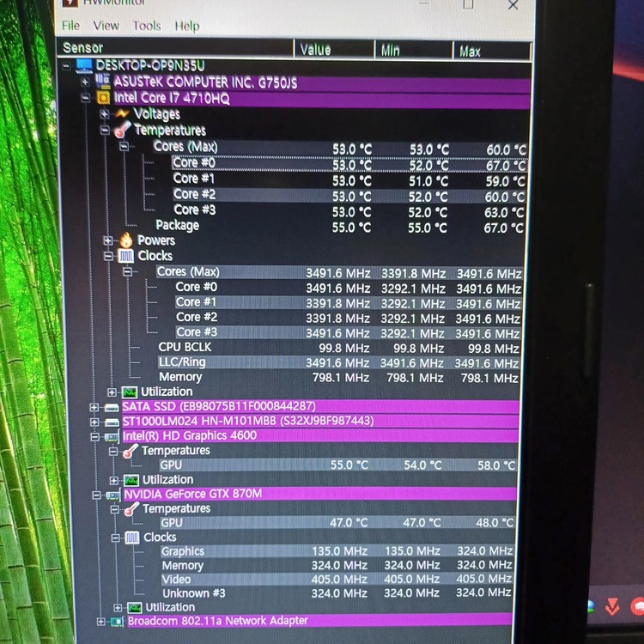Collapse the DESKTOP-OP9N35U root node
Screen dimensions: 644x644
tap(66, 66)
